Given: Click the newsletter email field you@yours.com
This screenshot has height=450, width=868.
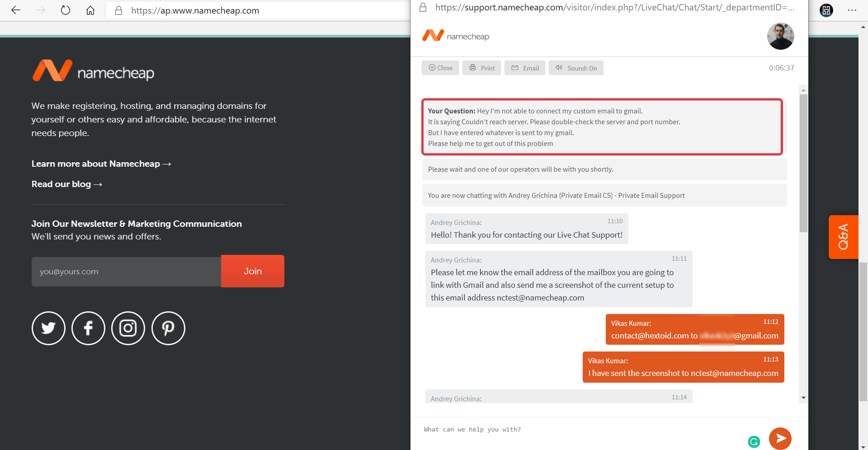Looking at the screenshot, I should pos(126,272).
